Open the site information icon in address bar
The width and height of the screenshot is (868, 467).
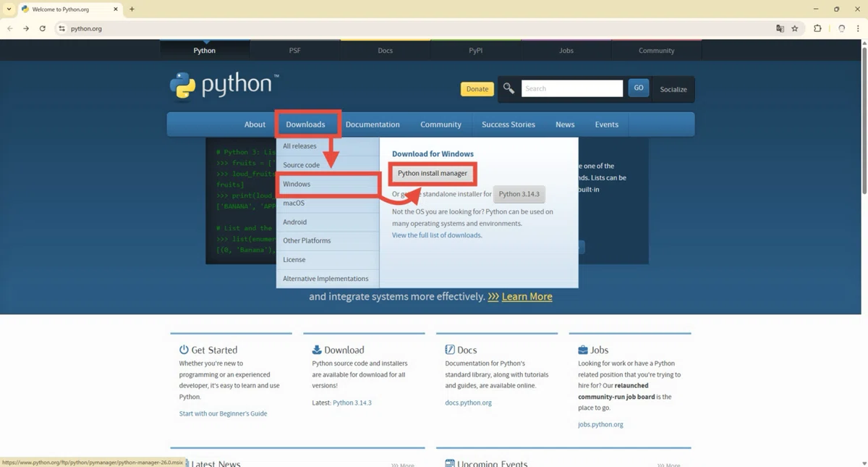[62, 28]
